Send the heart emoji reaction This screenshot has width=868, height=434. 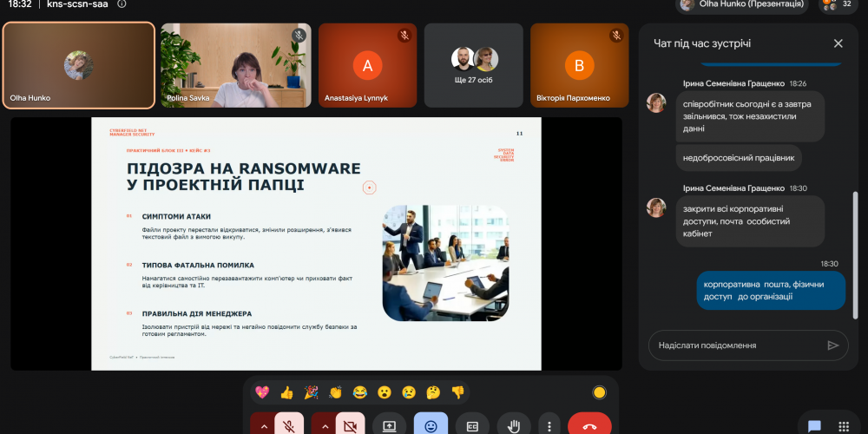point(262,392)
